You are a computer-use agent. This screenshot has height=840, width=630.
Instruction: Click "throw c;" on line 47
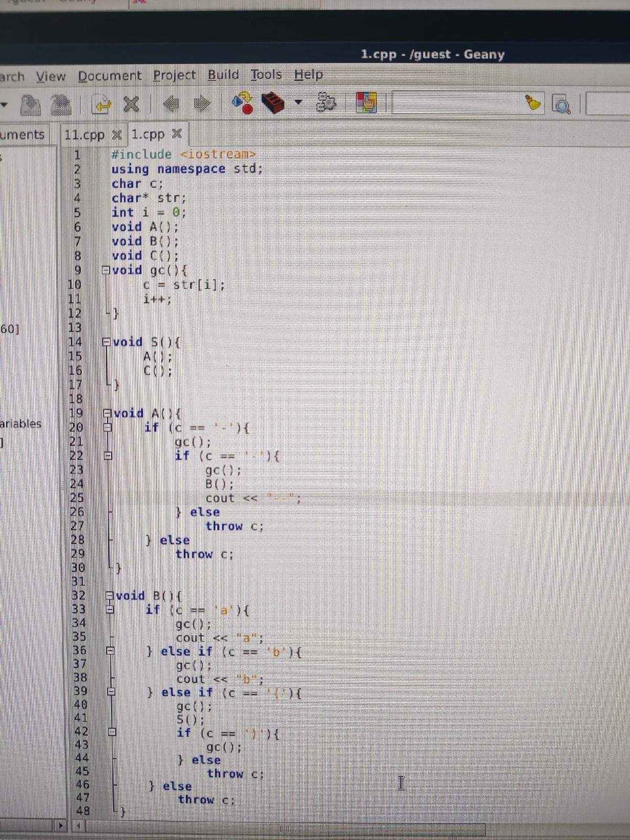[x=206, y=800]
